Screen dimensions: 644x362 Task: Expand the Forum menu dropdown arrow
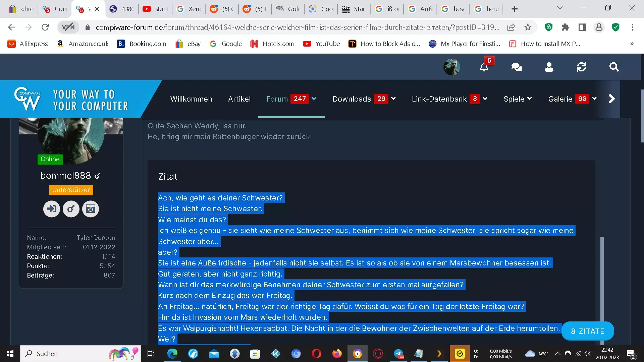pos(314,99)
